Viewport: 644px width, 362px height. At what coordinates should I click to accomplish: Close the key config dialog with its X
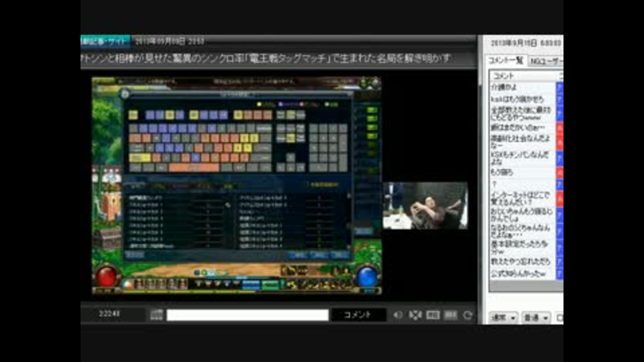tap(350, 94)
